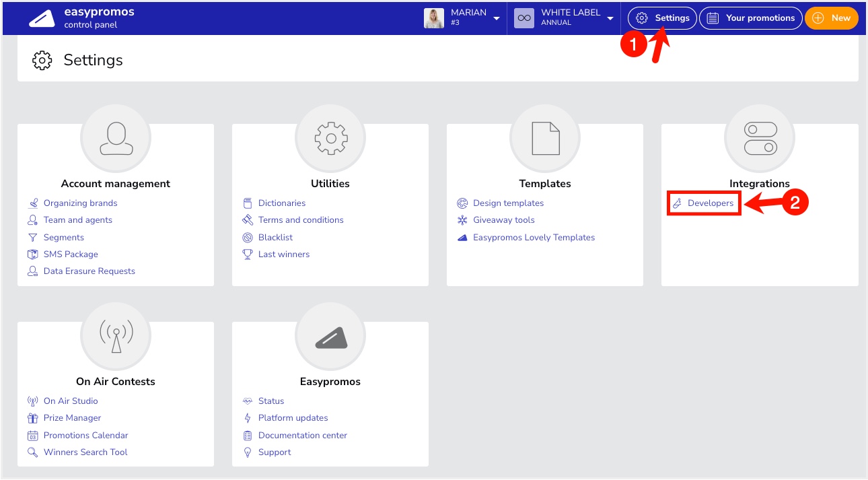Image resolution: width=868 pixels, height=480 pixels.
Task: Click the Integrations heading text
Action: click(x=760, y=184)
